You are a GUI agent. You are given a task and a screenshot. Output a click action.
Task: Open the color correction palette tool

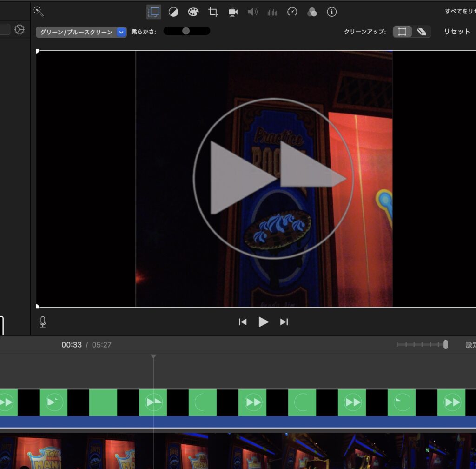pos(193,12)
